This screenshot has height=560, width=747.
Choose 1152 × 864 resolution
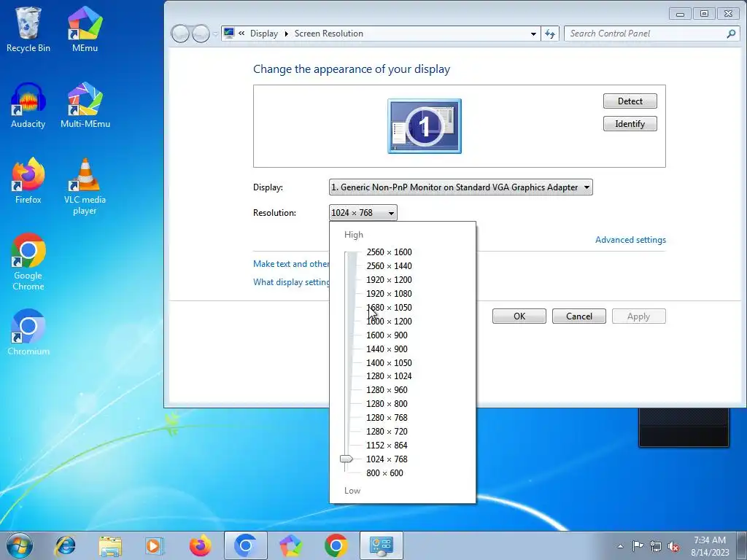tap(387, 445)
